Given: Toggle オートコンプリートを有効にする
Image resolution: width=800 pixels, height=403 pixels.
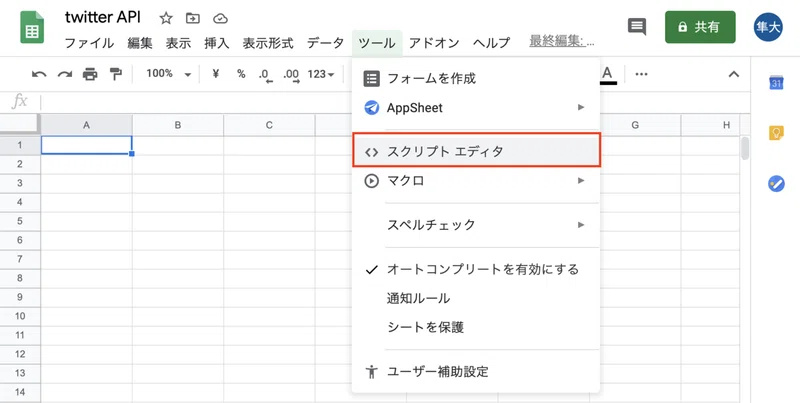Looking at the screenshot, I should pyautogui.click(x=476, y=269).
